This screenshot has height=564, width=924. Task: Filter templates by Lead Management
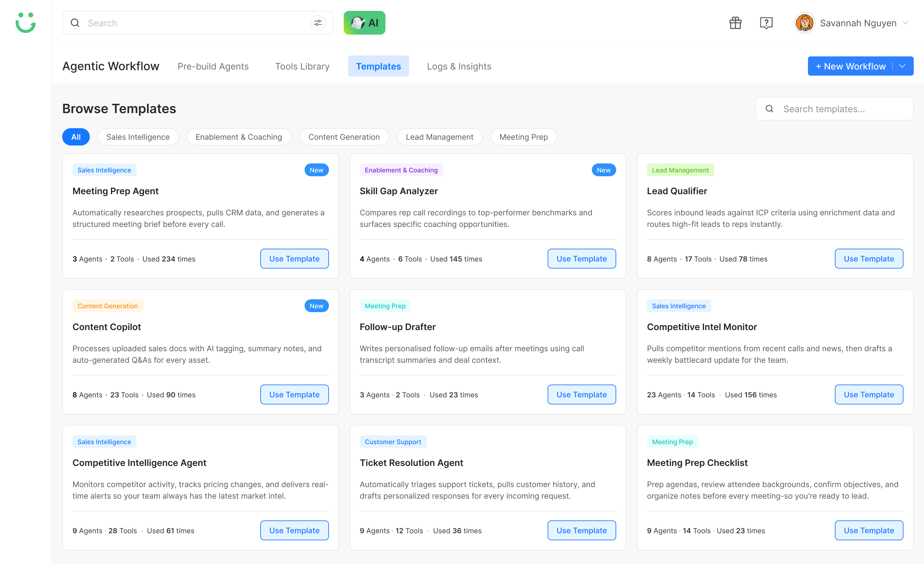coord(439,137)
